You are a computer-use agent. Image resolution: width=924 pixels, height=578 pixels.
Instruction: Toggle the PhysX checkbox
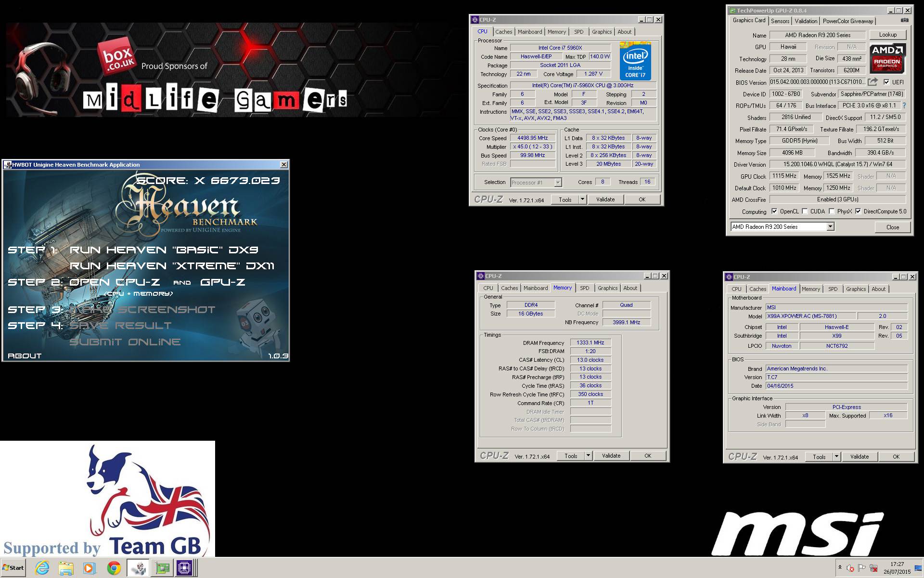click(x=832, y=211)
